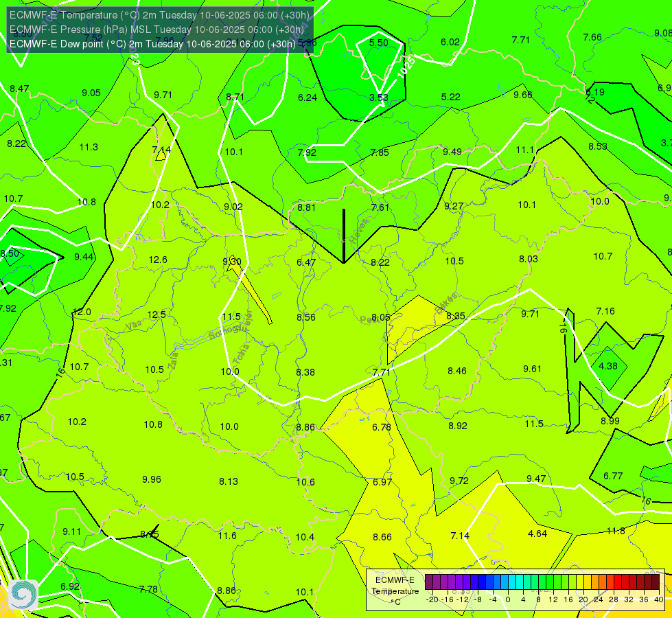Image resolution: width=672 pixels, height=618 pixels.
Task: Click the 9.44 dew point value
Action: click(x=84, y=257)
